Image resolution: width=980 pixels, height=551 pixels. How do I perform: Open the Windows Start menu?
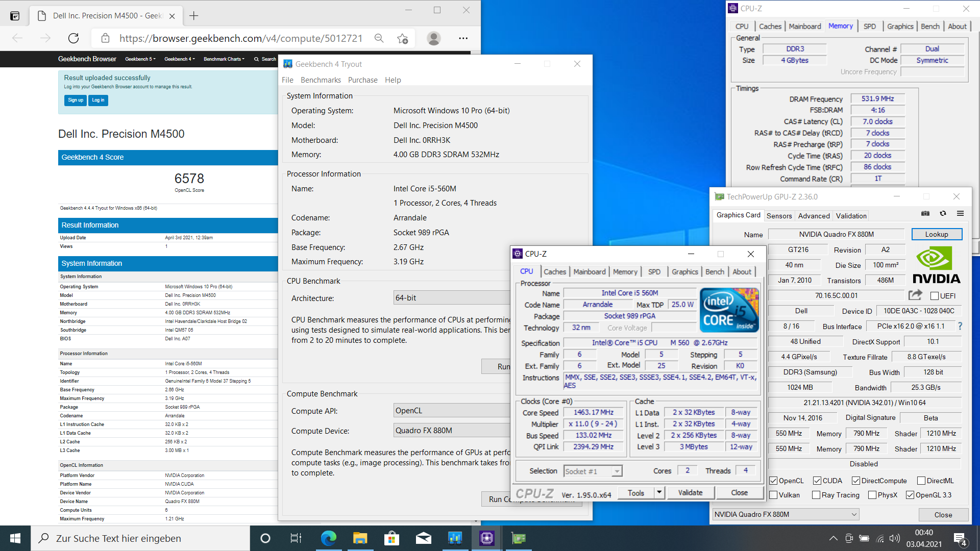(x=15, y=538)
